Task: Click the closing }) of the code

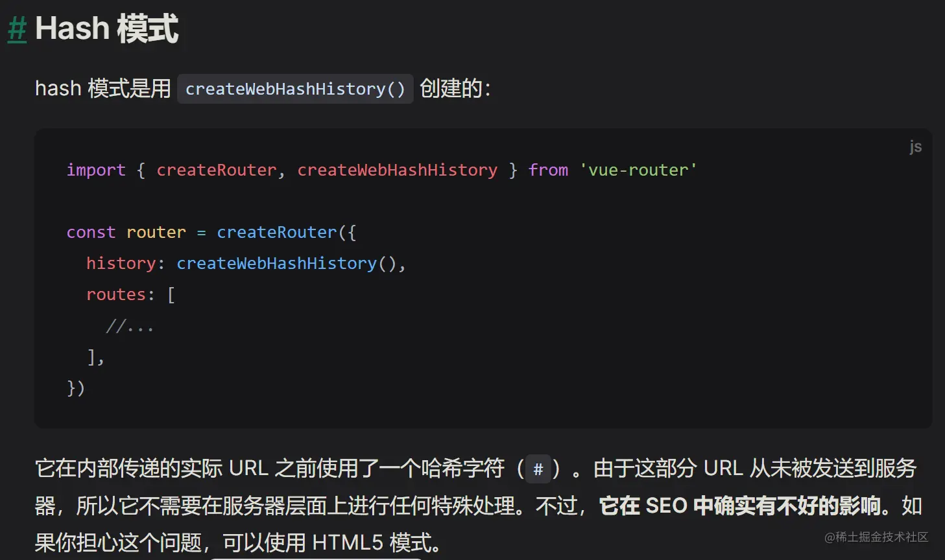Action: (76, 388)
